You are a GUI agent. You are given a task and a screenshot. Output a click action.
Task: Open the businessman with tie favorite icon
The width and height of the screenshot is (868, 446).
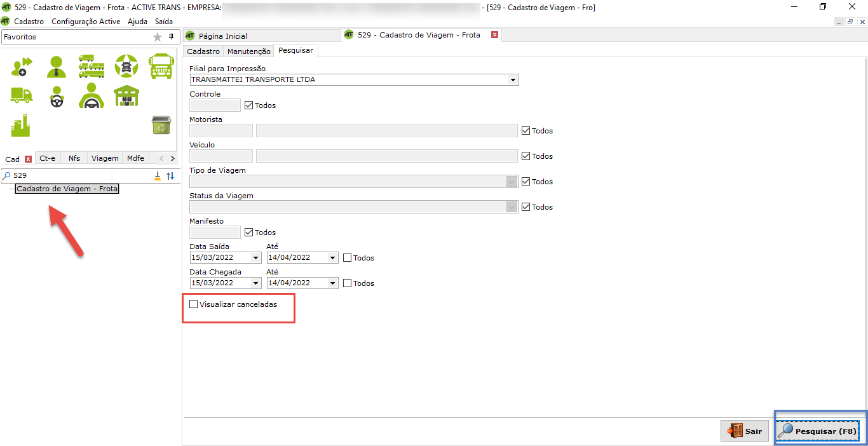[57, 65]
